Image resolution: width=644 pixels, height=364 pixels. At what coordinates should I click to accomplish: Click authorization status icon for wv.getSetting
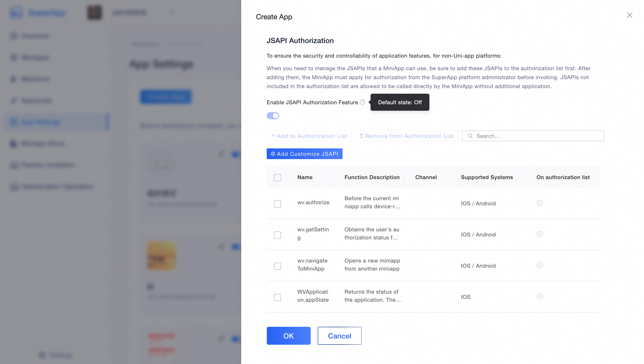[540, 234]
